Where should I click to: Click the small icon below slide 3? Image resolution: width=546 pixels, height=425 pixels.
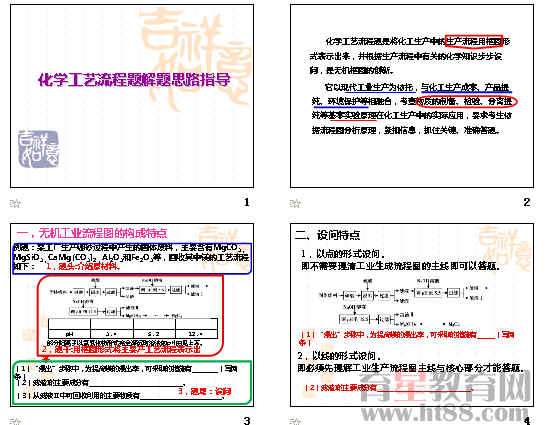(x=15, y=421)
